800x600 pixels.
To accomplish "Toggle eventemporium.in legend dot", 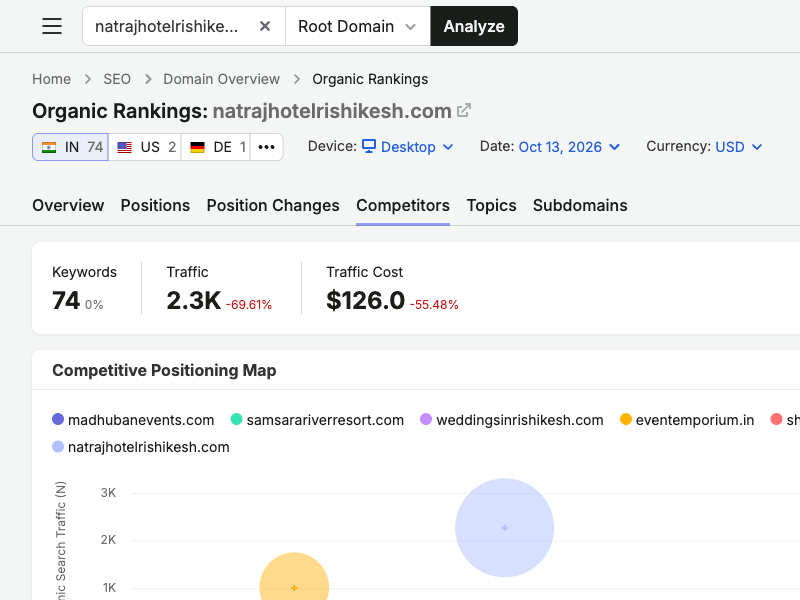I will pyautogui.click(x=626, y=419).
